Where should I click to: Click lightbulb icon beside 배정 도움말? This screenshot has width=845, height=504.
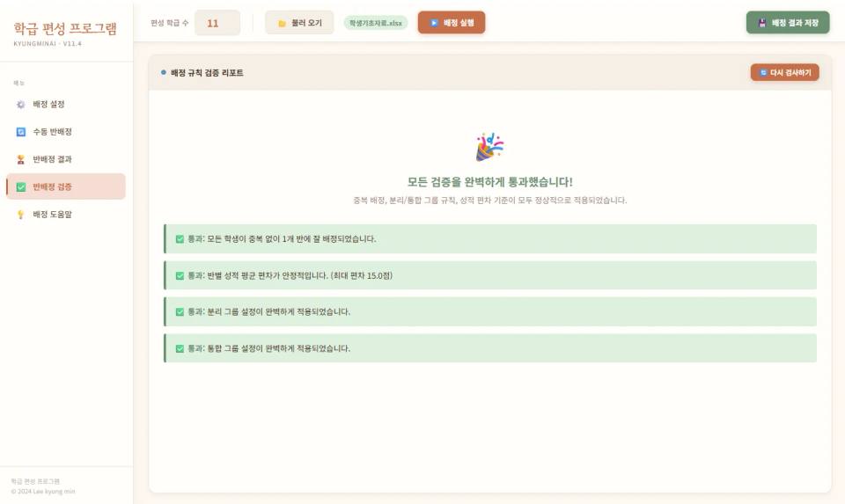pyautogui.click(x=20, y=215)
